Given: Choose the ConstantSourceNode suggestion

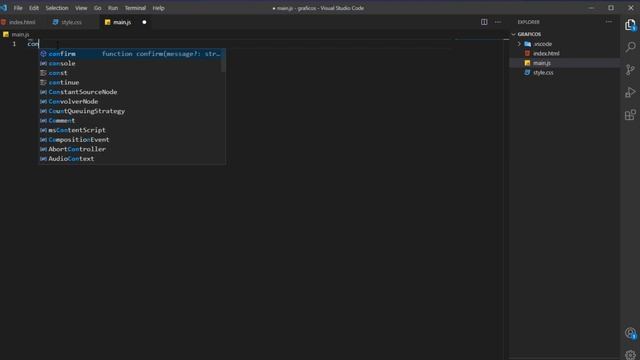Looking at the screenshot, I should (131, 92).
